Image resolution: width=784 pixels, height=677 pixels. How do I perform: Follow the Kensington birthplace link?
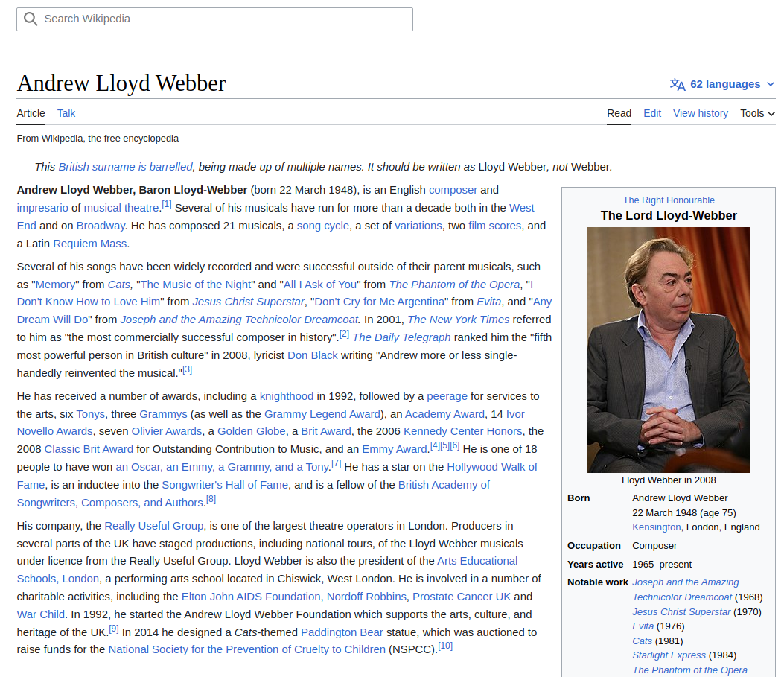(x=657, y=527)
